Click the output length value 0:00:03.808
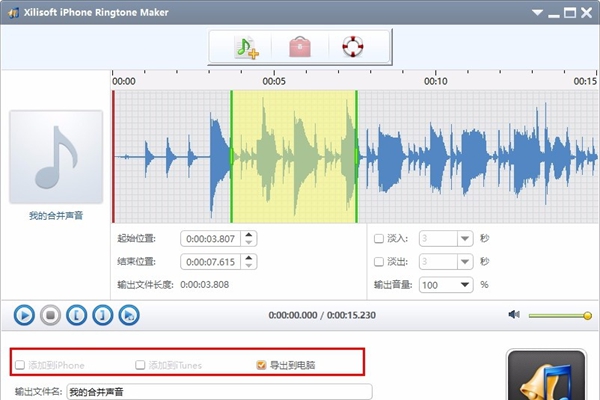Image resolution: width=600 pixels, height=400 pixels. (x=205, y=285)
